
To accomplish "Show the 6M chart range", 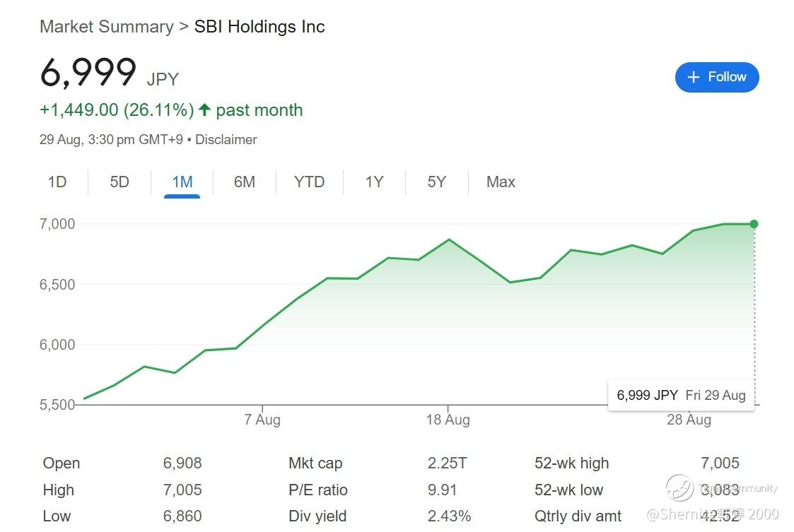I will (244, 182).
